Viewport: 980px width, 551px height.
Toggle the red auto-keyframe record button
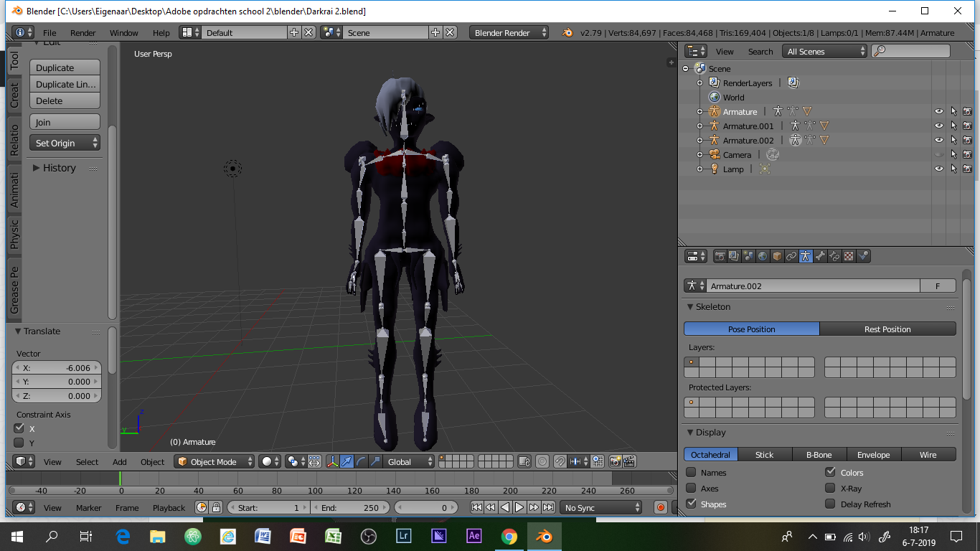click(661, 507)
